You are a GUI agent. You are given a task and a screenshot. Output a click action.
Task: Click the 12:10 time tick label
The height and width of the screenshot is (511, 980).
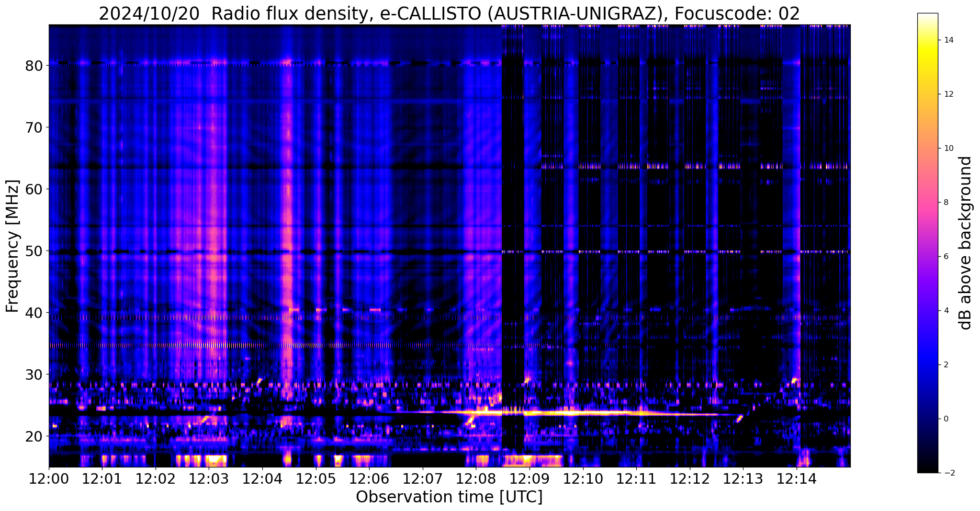[583, 479]
